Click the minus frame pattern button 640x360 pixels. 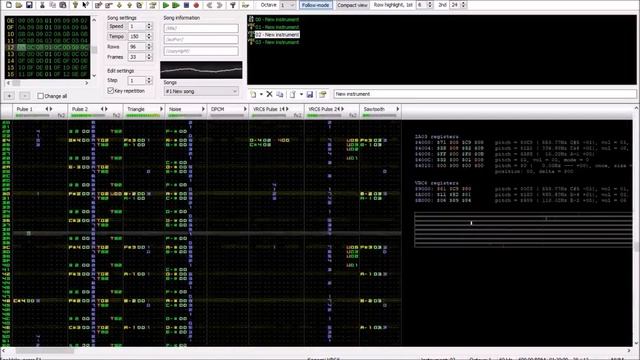tap(24, 96)
